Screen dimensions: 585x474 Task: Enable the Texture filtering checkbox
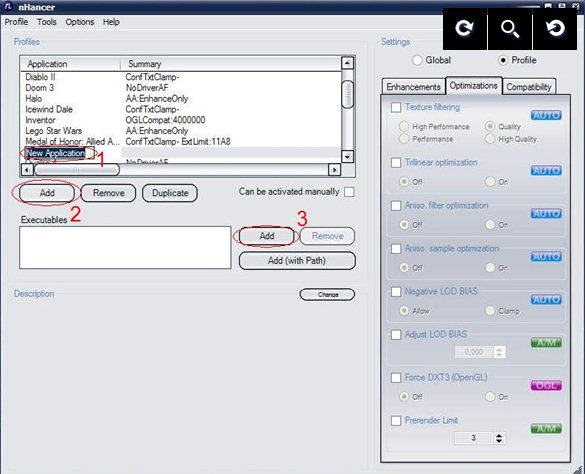click(x=396, y=107)
